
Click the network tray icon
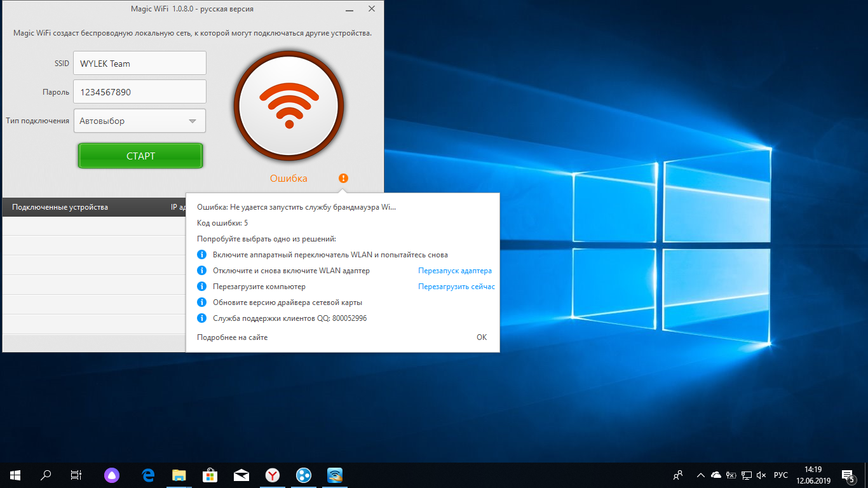click(x=747, y=475)
